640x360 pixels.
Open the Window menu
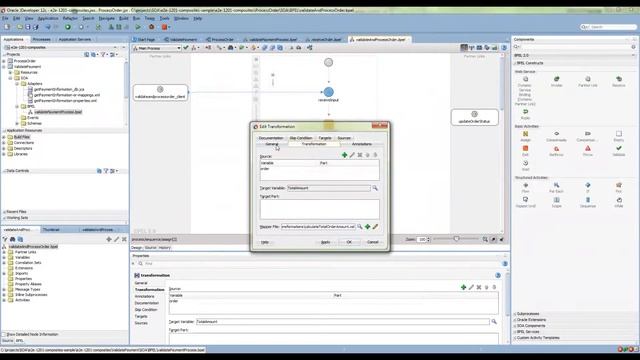pyautogui.click(x=181, y=18)
